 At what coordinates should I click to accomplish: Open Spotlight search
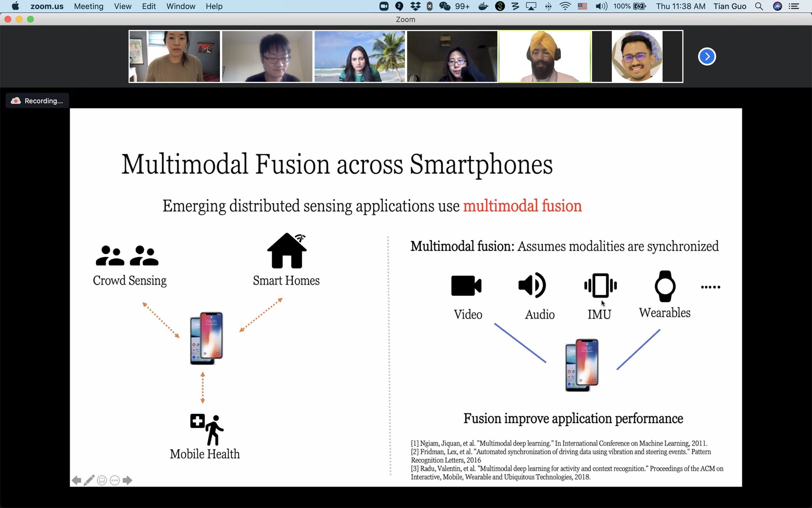(x=759, y=6)
